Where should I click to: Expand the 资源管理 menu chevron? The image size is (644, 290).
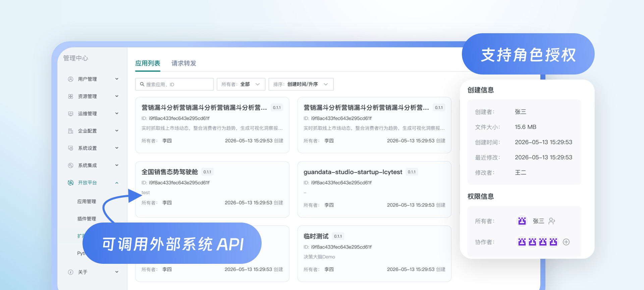[117, 96]
